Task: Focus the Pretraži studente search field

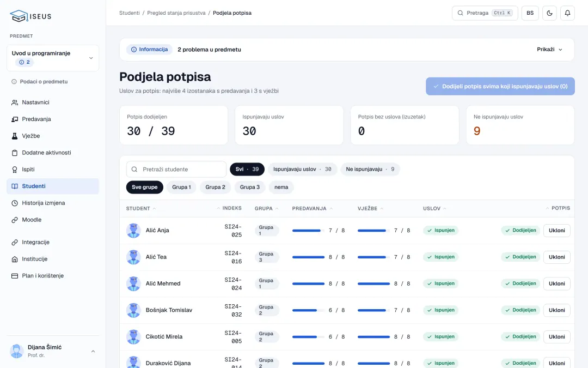Action: [x=176, y=170]
